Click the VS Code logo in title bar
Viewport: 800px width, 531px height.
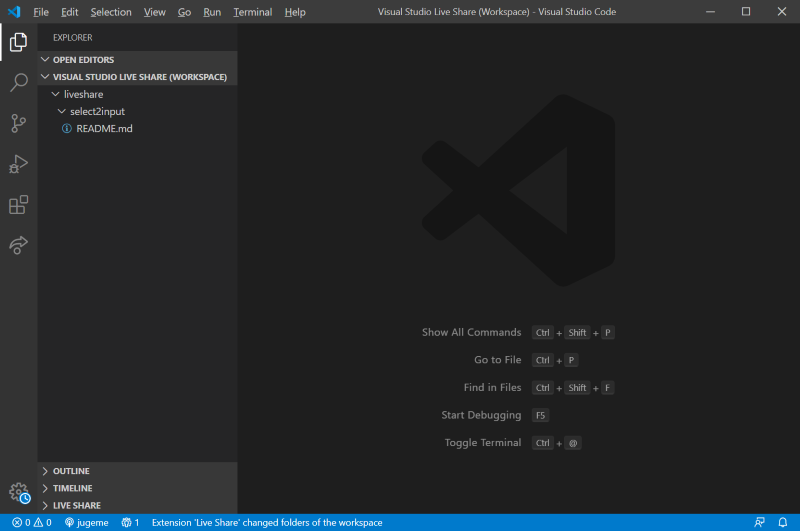tap(14, 11)
